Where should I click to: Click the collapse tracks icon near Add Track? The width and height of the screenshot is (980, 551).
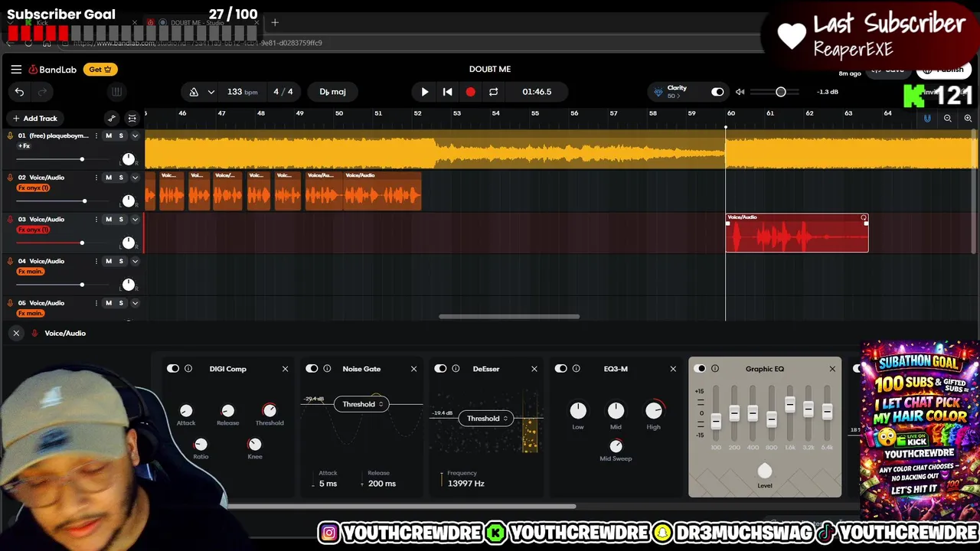coord(132,119)
